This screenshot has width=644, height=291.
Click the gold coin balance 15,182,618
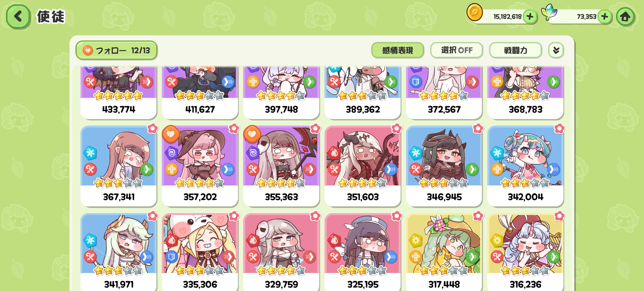point(507,17)
